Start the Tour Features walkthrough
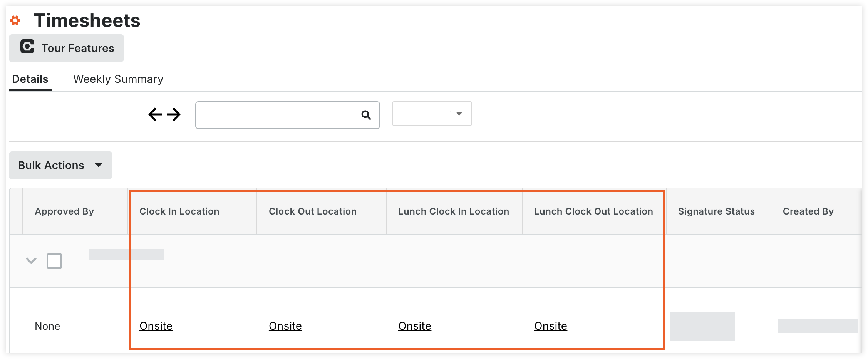The height and width of the screenshot is (359, 868). click(x=67, y=48)
